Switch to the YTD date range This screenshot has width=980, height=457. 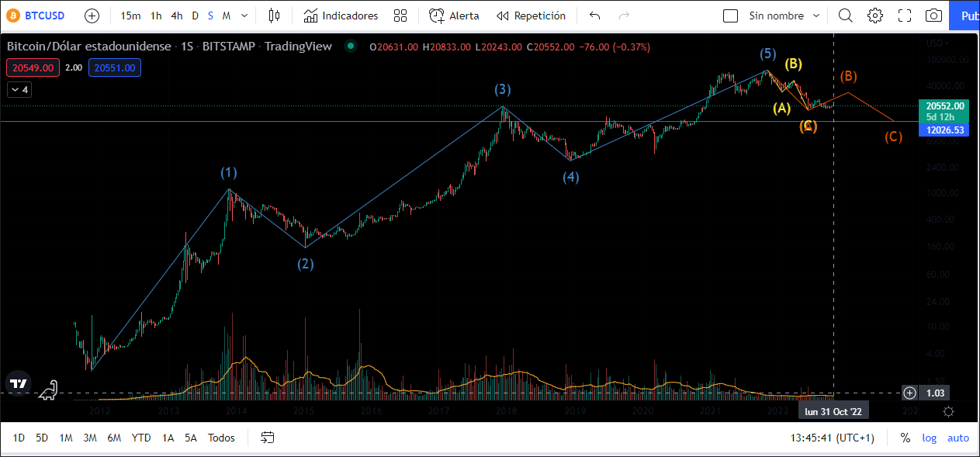141,438
